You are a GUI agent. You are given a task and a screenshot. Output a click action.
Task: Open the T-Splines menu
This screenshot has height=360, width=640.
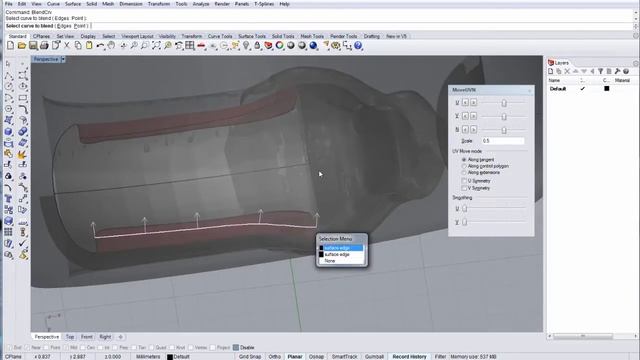(x=264, y=4)
